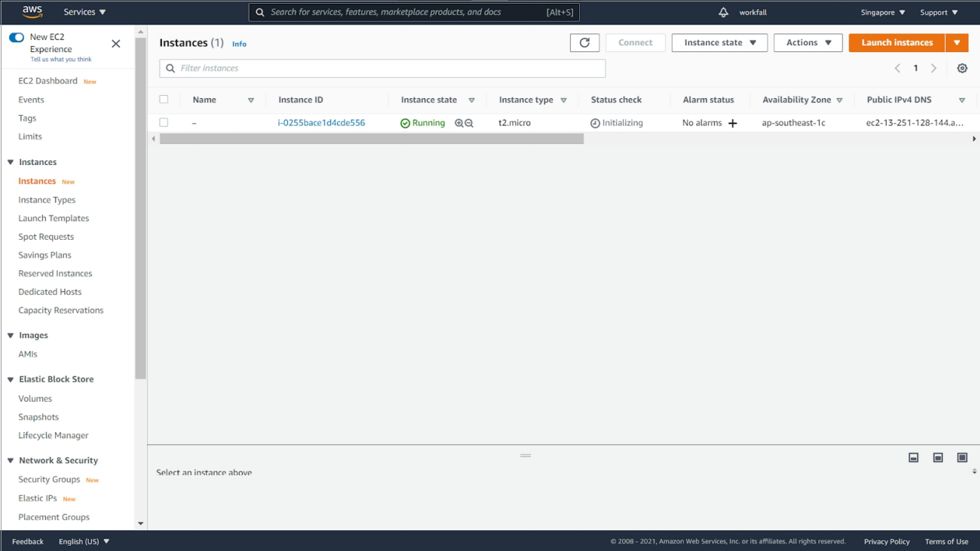The image size is (980, 551).
Task: Open AMIs in the sidebar
Action: coord(27,354)
